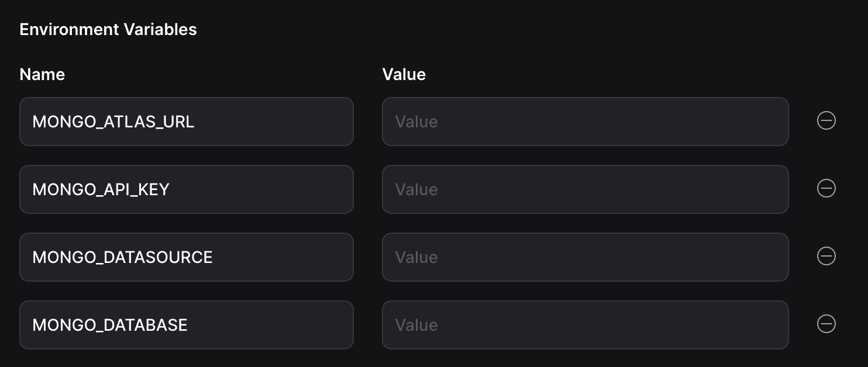Click the remove icon for MONGO_DATASOURCE row
868x367 pixels.
826,256
